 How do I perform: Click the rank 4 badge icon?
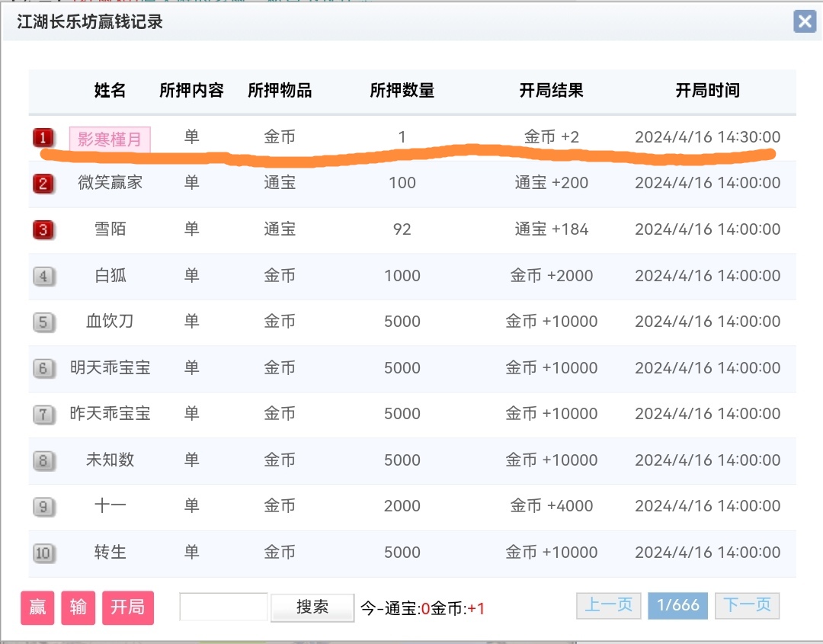click(43, 276)
